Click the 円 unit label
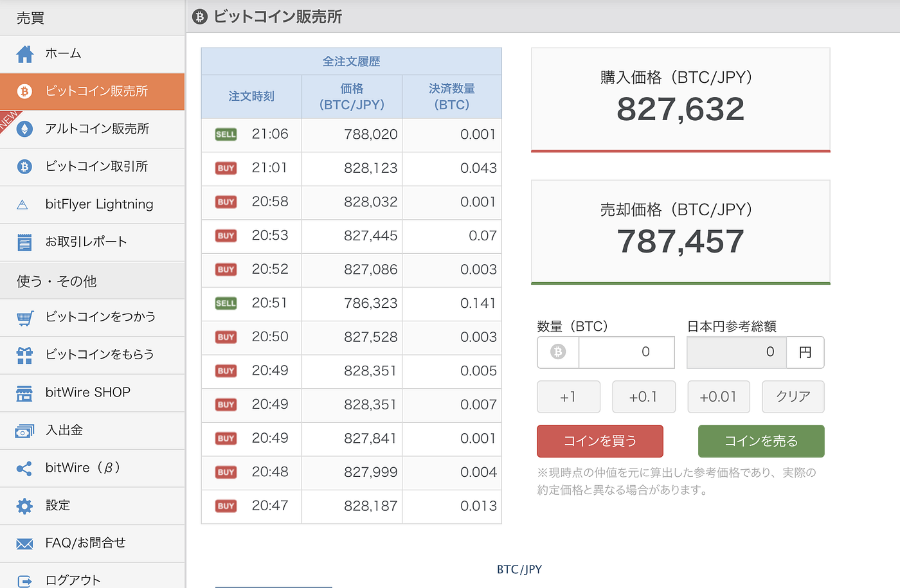 pyautogui.click(x=805, y=352)
